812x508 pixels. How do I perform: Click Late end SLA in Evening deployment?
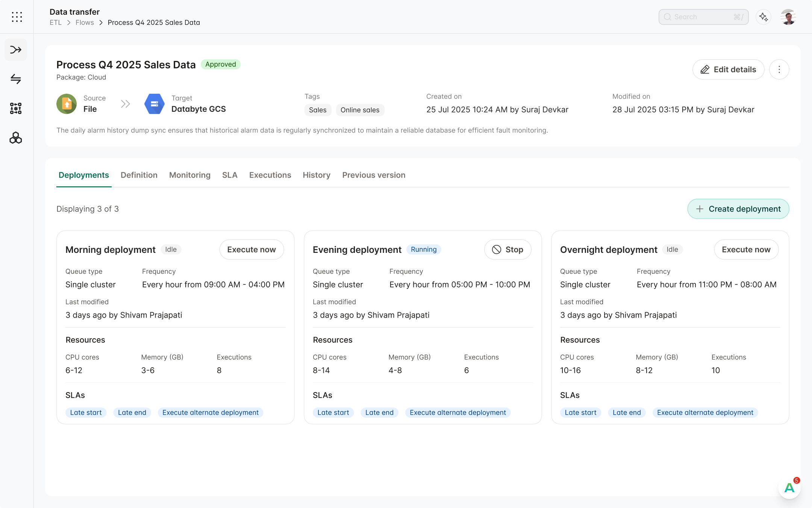coord(379,412)
